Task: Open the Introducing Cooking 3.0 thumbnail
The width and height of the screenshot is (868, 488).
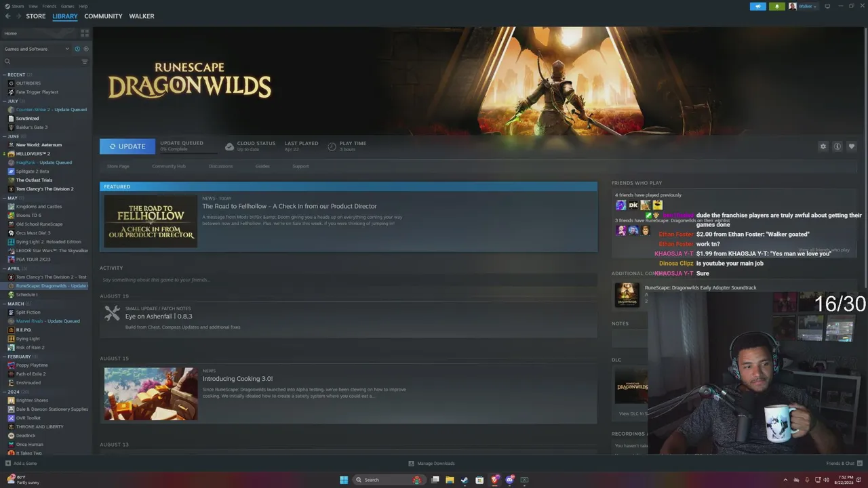Action: point(151,394)
